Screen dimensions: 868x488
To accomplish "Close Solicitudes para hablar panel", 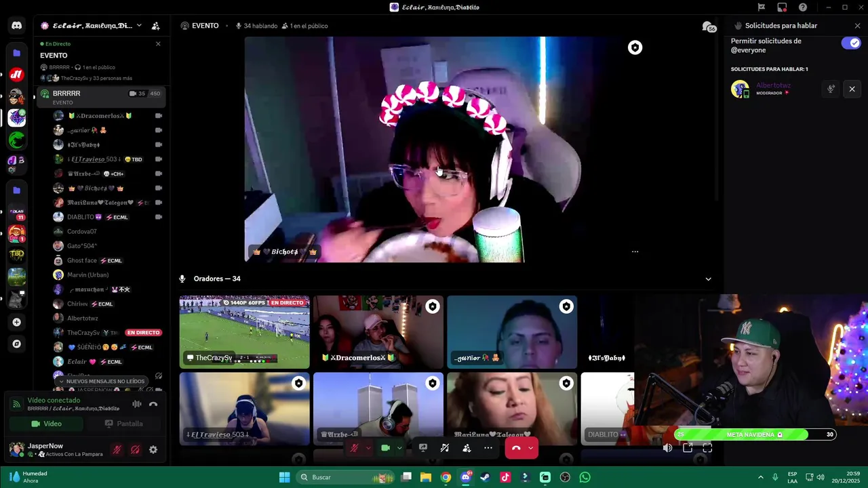I will coord(858,26).
